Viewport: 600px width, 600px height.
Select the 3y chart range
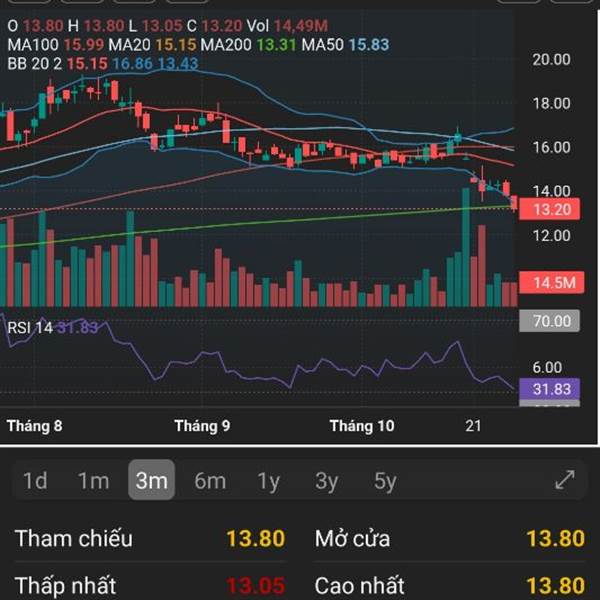pos(326,481)
